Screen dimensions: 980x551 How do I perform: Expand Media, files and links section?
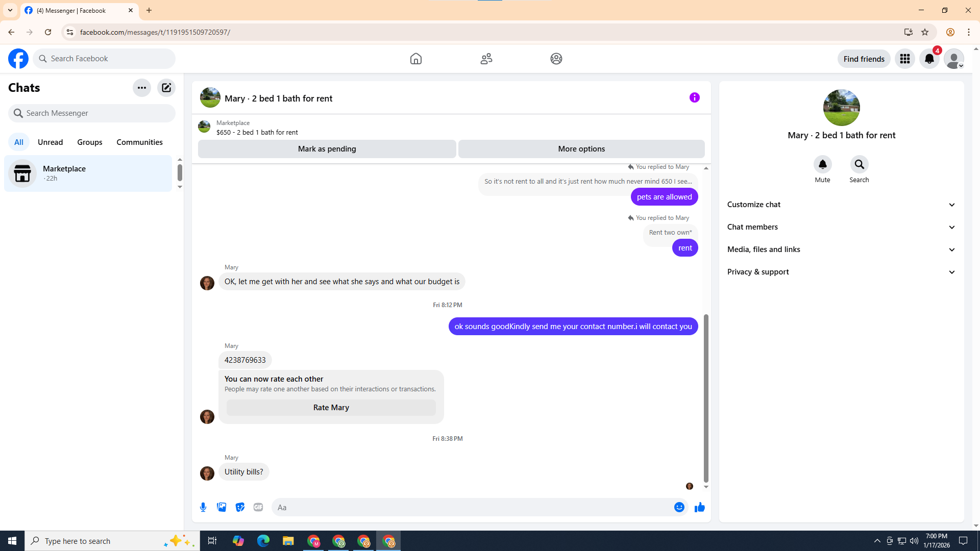pyautogui.click(x=841, y=249)
